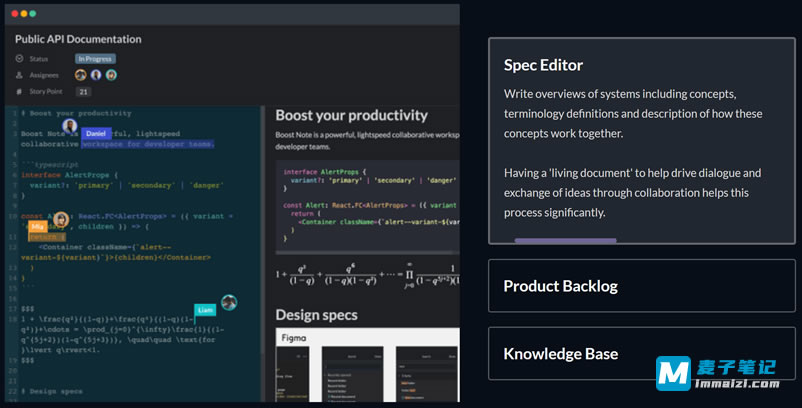
Task: Click the '```typescript' line in editor
Action: point(50,165)
